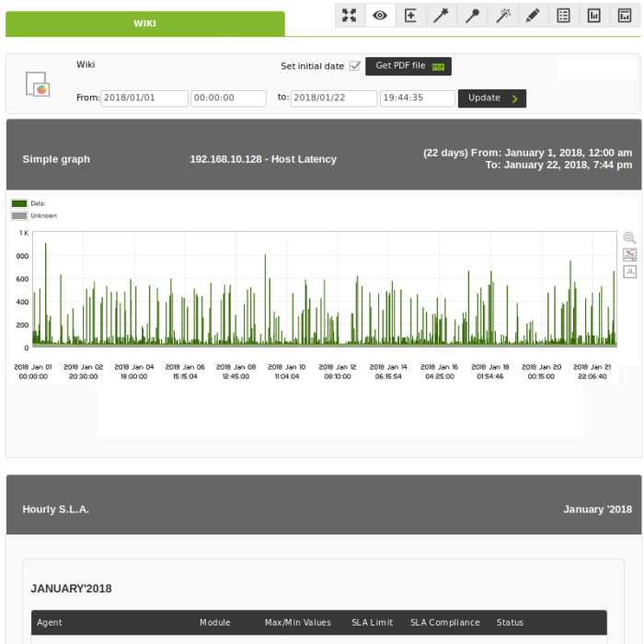Click the pencil edit report icon
Viewport: 644px width, 644px height.
(533, 16)
